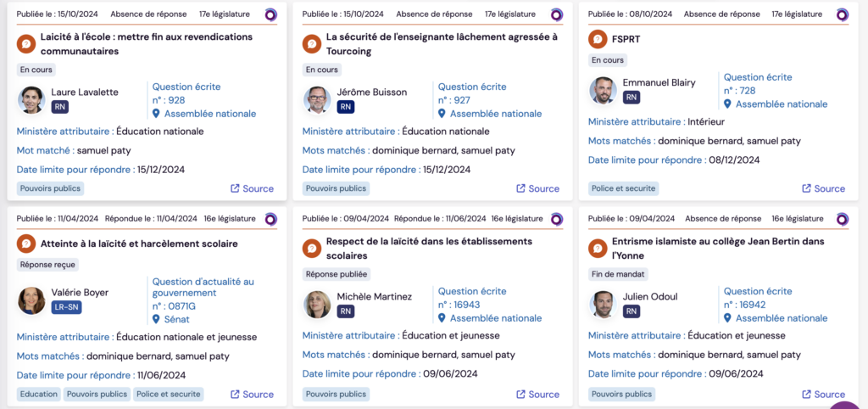This screenshot has width=868, height=409.
Task: Select the Police et securite tag on the FSPRT card
Action: click(x=623, y=188)
